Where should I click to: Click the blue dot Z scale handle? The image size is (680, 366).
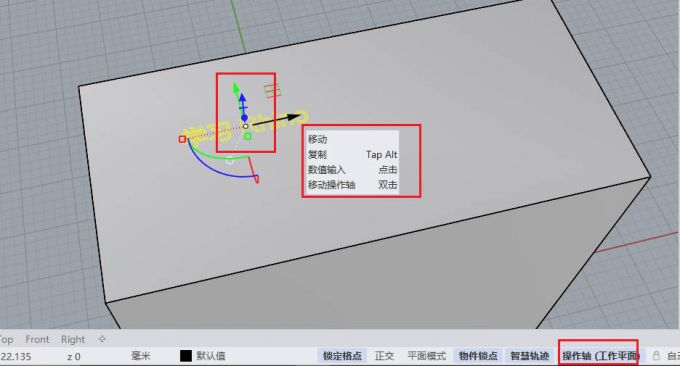[244, 118]
